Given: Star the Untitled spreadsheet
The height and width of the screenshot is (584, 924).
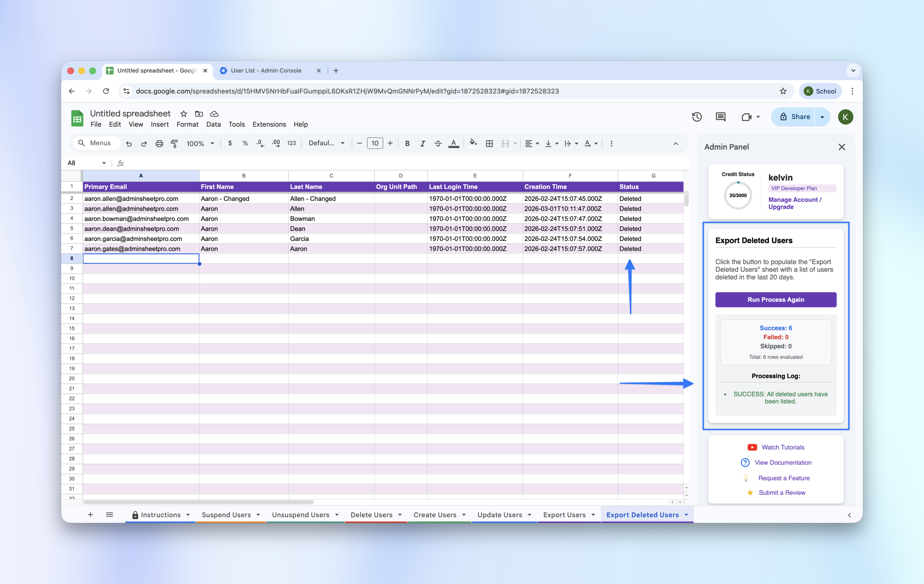Looking at the screenshot, I should [183, 114].
